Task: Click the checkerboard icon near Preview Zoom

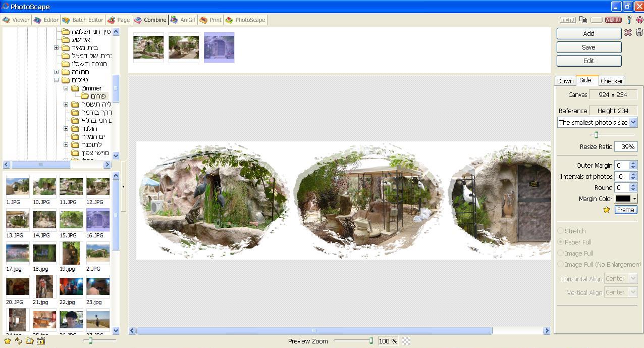Action: pos(406,341)
